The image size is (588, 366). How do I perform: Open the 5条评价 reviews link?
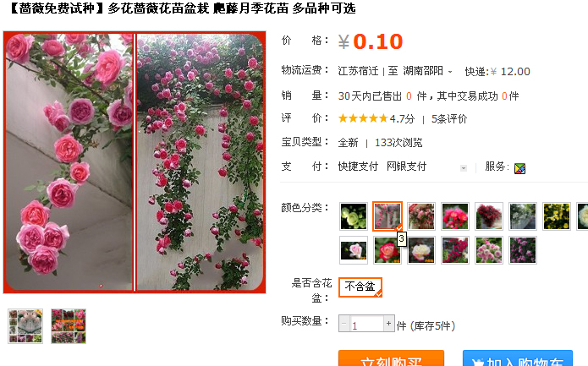coord(449,119)
